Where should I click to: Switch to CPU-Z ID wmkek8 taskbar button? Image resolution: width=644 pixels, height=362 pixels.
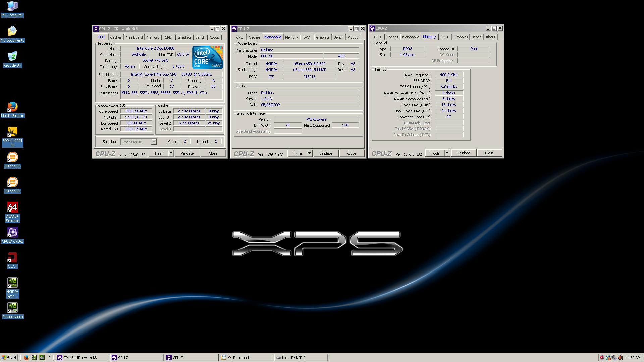(83, 358)
